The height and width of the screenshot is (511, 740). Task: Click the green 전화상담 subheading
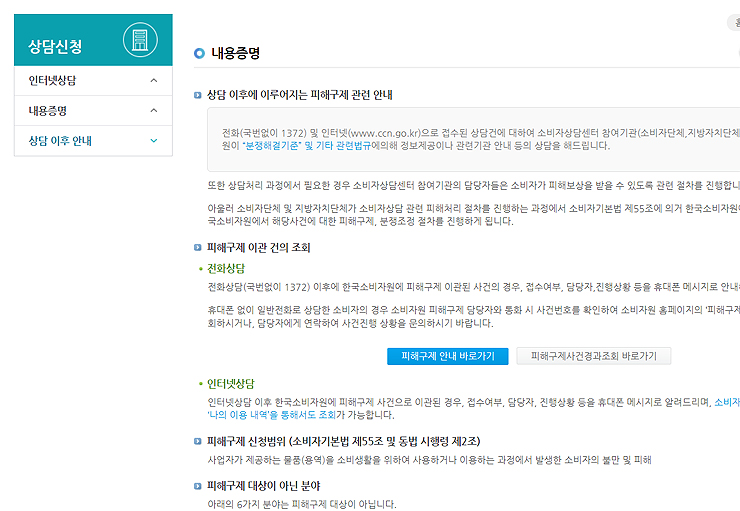(226, 268)
